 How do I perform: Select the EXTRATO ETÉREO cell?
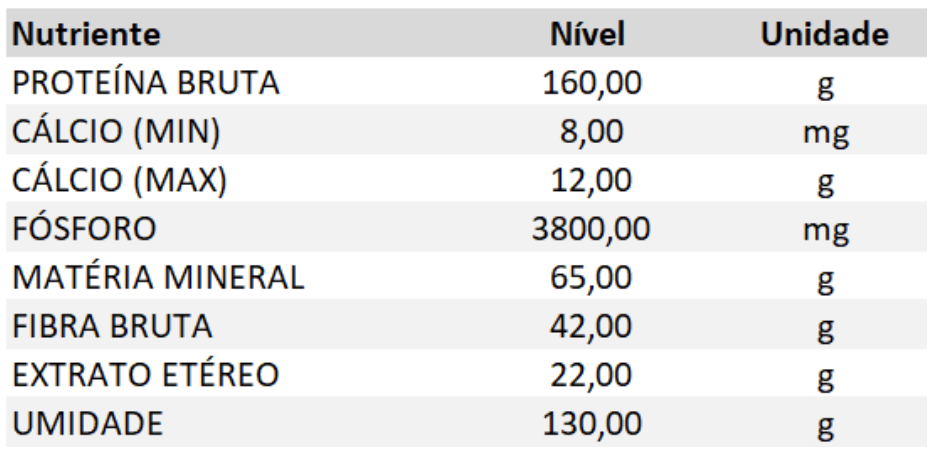[143, 375]
